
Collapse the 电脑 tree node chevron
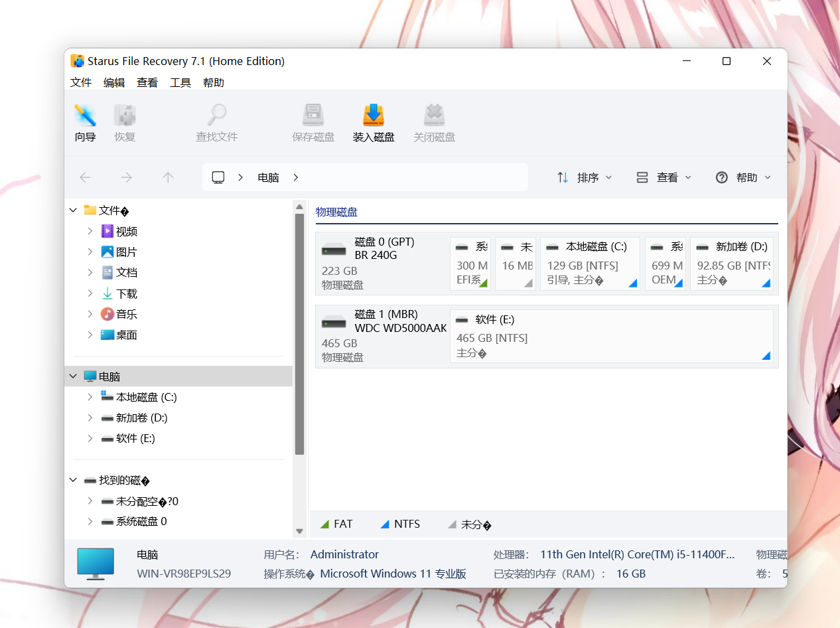pos(73,376)
